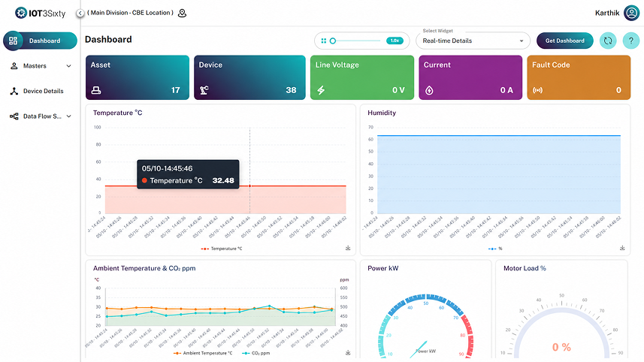This screenshot has height=362, width=644.
Task: Click the Motor Load % title
Action: click(525, 268)
